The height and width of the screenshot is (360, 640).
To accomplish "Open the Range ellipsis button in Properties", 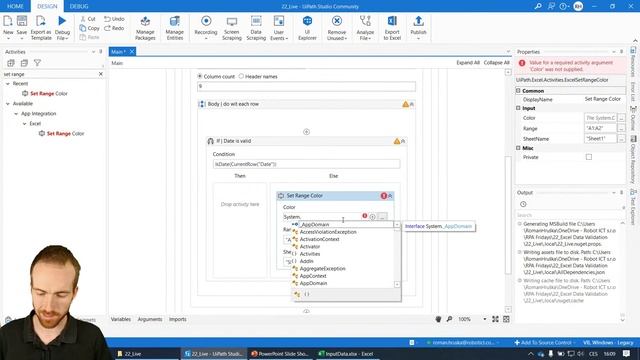I will click(x=621, y=128).
